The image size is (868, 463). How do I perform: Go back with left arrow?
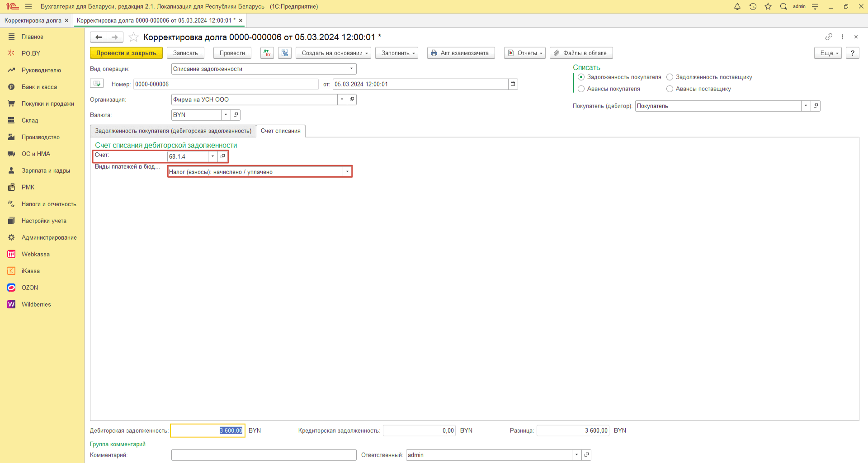(x=99, y=37)
